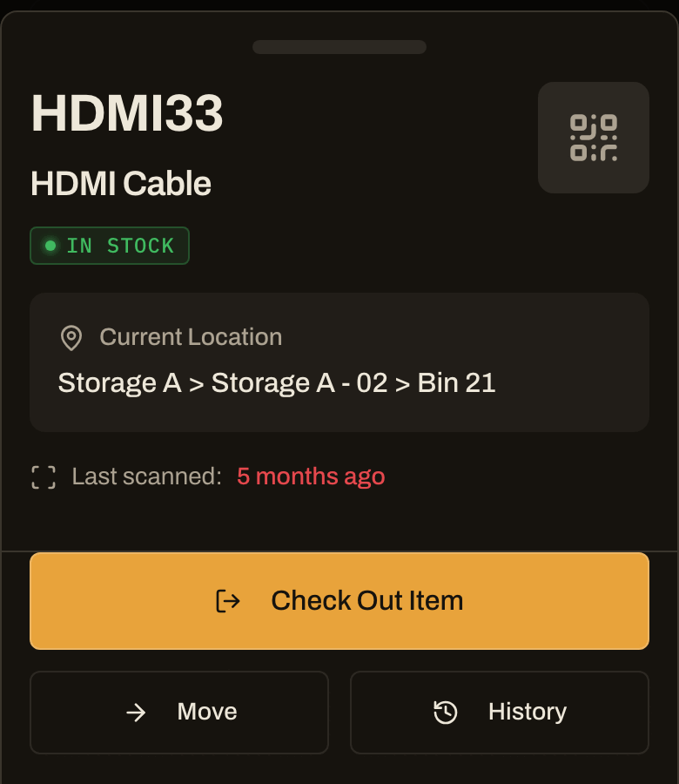Image resolution: width=679 pixels, height=784 pixels.
Task: Open the QR code icon button
Action: point(593,138)
